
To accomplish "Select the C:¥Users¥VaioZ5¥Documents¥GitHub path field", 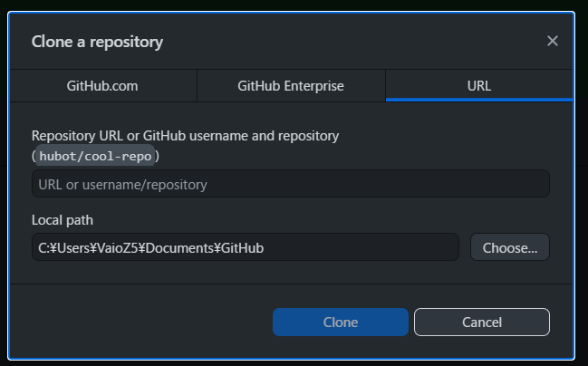I will pos(245,246).
